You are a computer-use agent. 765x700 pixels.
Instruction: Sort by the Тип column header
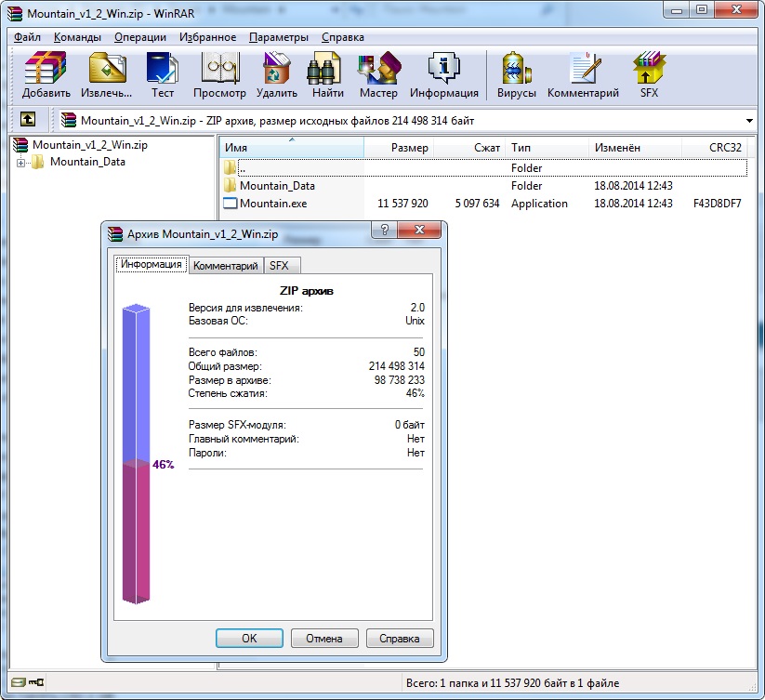click(x=547, y=148)
